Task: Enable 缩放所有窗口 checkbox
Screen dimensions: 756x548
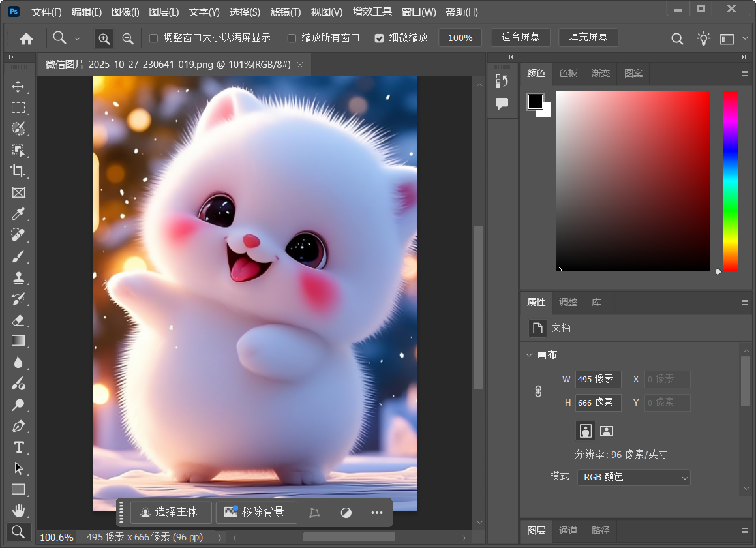Action: tap(292, 38)
